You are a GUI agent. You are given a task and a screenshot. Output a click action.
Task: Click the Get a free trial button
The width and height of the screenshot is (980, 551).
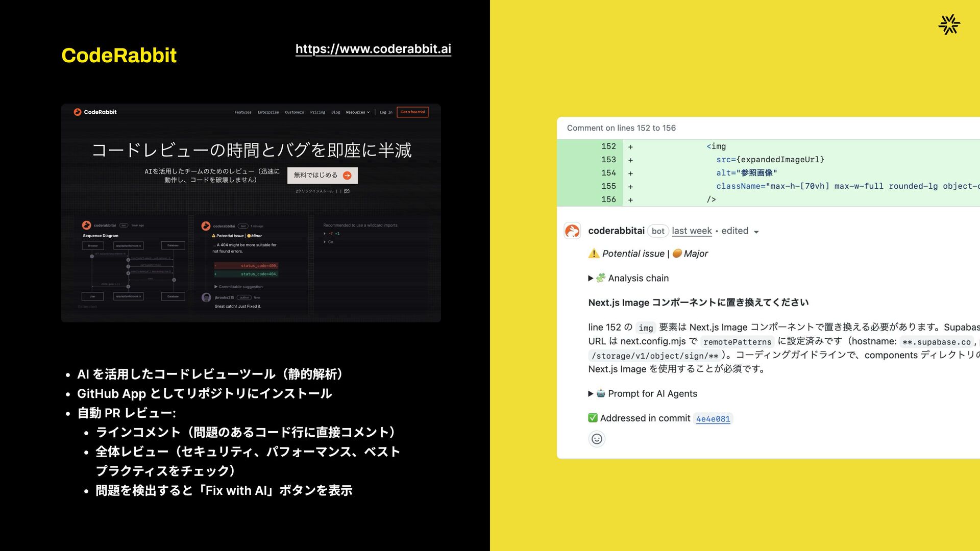point(412,112)
